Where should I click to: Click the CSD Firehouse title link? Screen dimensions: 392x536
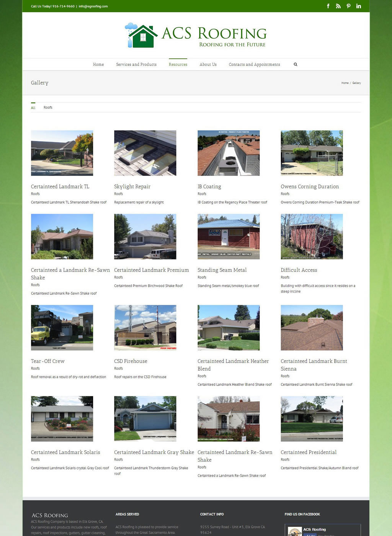(x=131, y=361)
